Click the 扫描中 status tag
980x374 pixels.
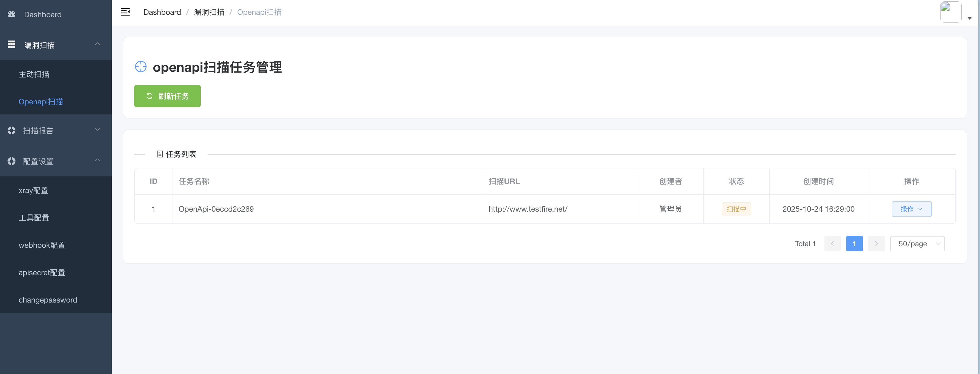[736, 209]
